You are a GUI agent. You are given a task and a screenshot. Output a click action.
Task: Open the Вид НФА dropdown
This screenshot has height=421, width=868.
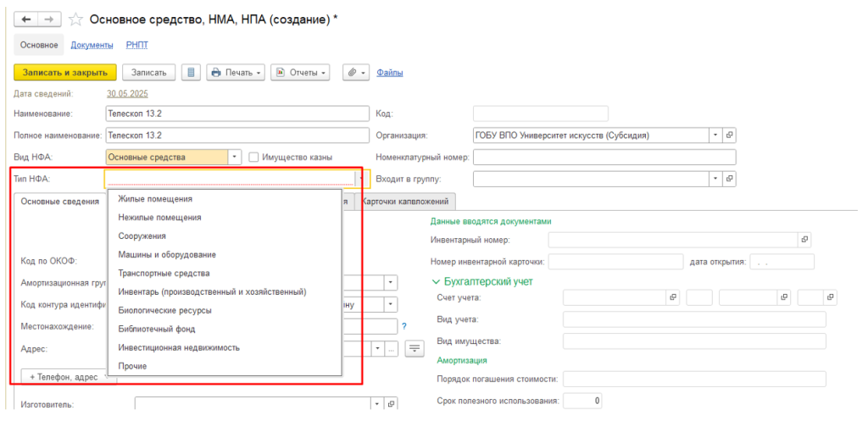[235, 157]
